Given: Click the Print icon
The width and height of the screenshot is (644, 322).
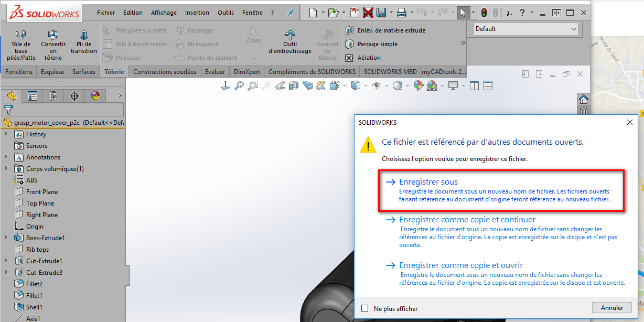Looking at the screenshot, I should (x=402, y=13).
